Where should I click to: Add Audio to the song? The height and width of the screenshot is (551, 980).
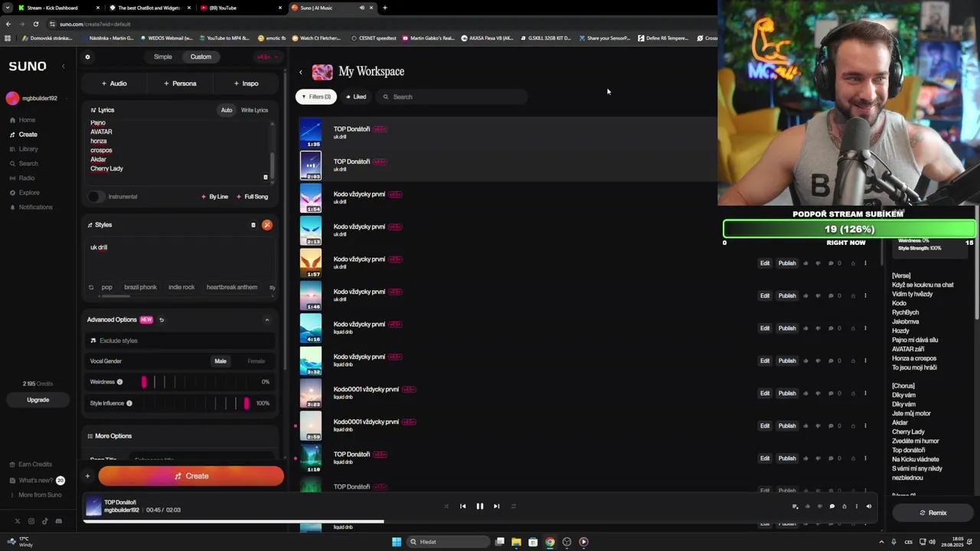click(114, 83)
